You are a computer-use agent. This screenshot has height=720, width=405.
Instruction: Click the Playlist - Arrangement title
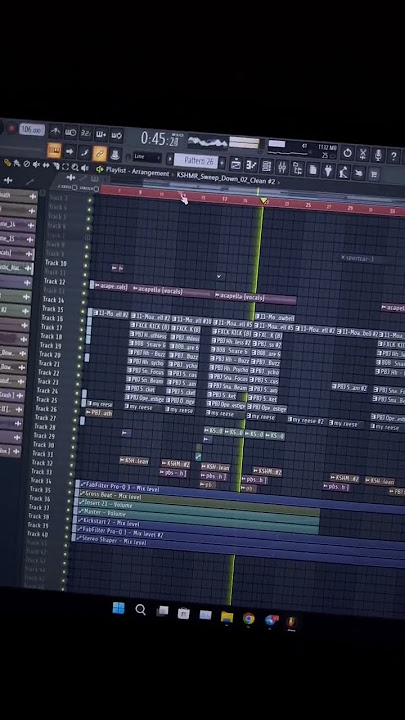(137, 172)
